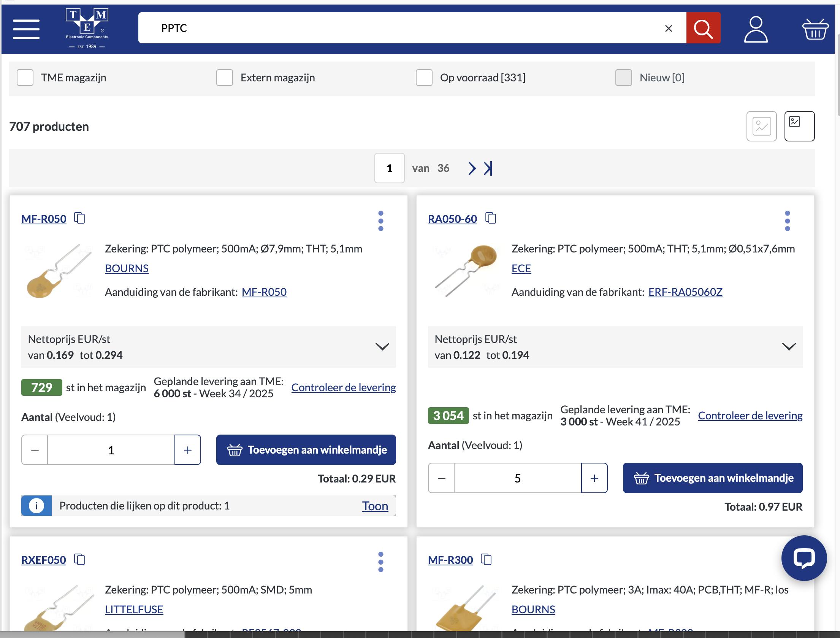
Task: Decrease MF-R050 quantity with minus
Action: pyautogui.click(x=35, y=450)
